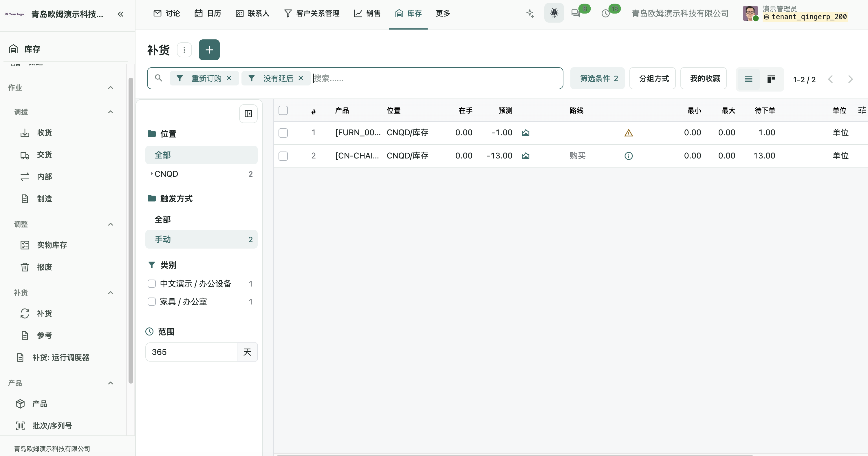
Task: Click the info circle icon in CN-CHAI row
Action: coord(629,156)
